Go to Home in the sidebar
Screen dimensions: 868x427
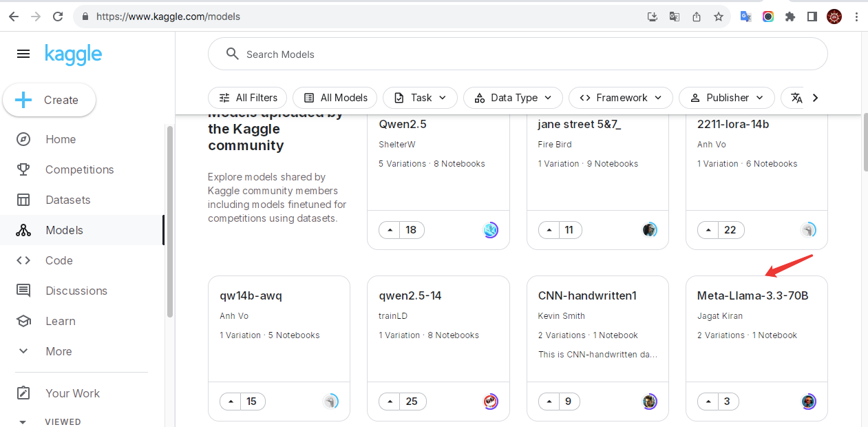[x=83, y=139]
